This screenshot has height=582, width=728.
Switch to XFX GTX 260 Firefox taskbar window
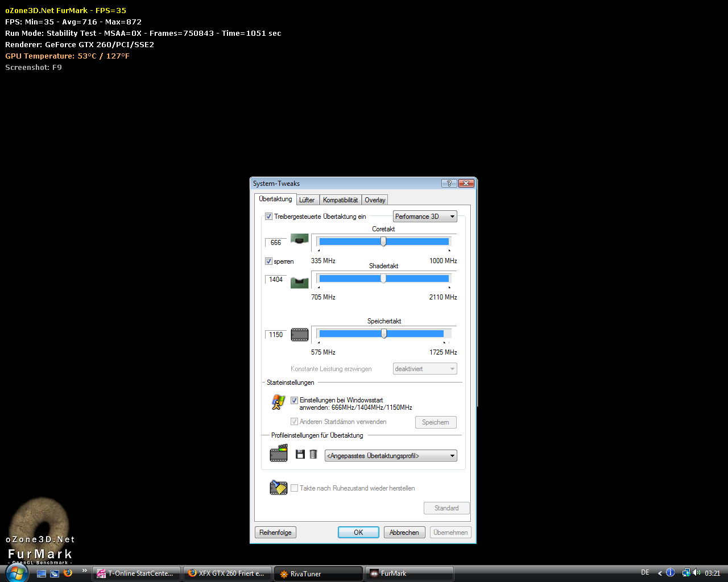227,573
